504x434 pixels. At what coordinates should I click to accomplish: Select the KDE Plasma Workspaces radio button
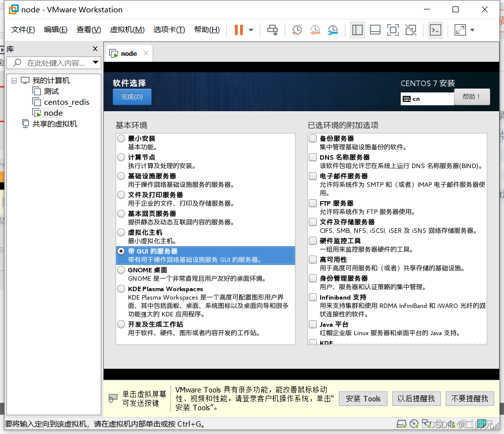click(121, 289)
